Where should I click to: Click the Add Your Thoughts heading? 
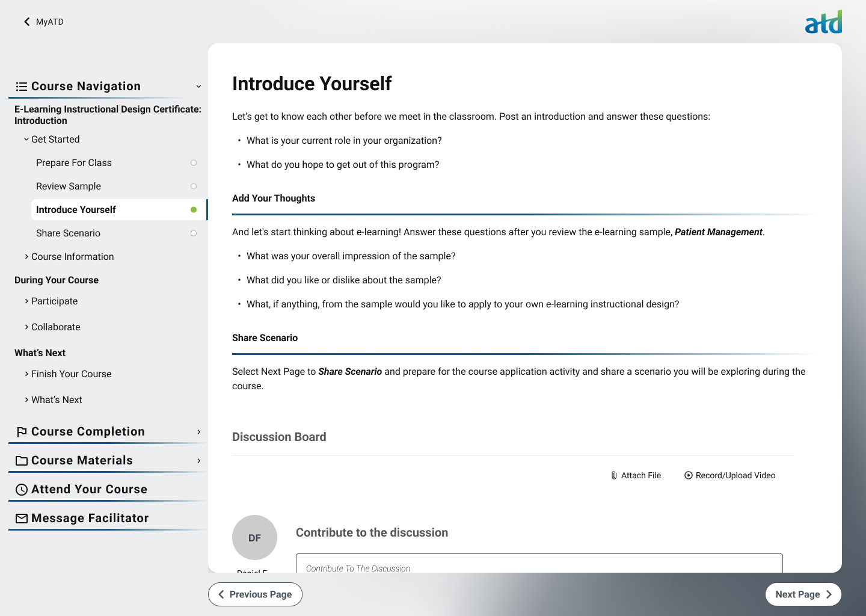[274, 199]
